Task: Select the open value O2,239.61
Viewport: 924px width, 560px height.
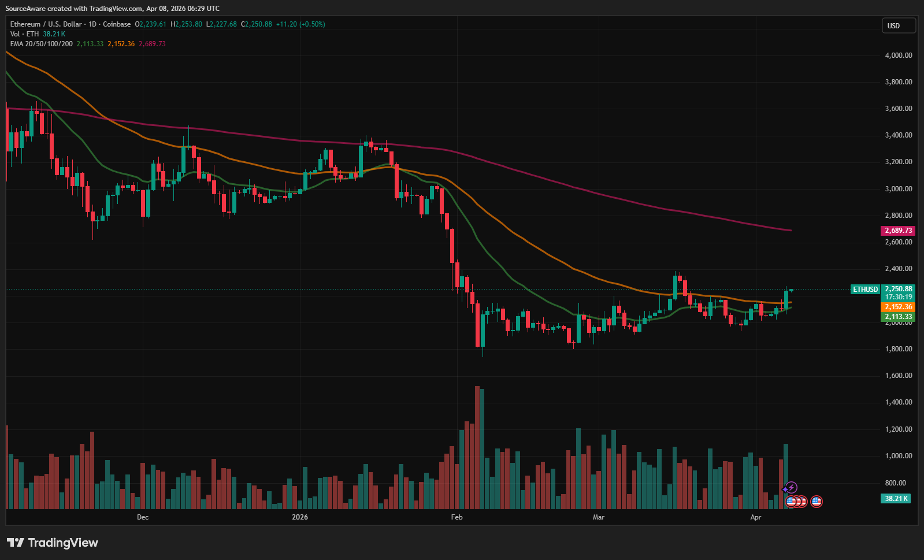Action: [151, 24]
